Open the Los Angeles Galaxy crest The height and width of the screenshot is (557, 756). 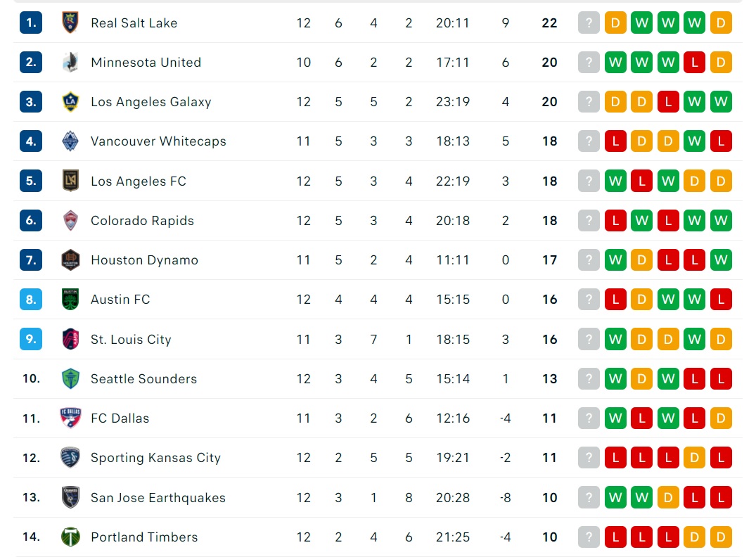click(x=70, y=102)
